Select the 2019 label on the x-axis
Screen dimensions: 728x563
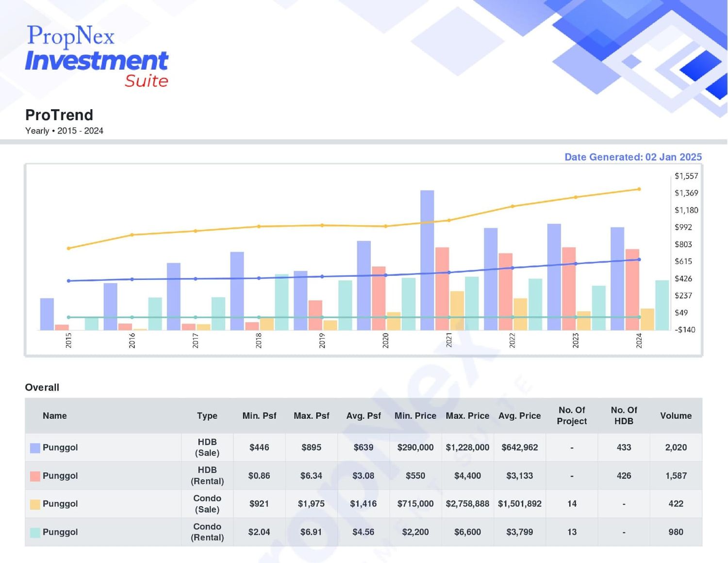pyautogui.click(x=322, y=341)
